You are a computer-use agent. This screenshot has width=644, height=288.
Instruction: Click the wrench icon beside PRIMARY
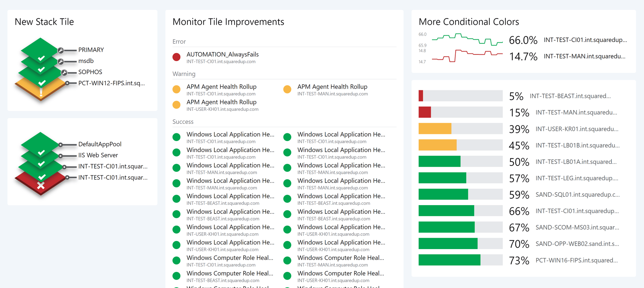(x=61, y=50)
